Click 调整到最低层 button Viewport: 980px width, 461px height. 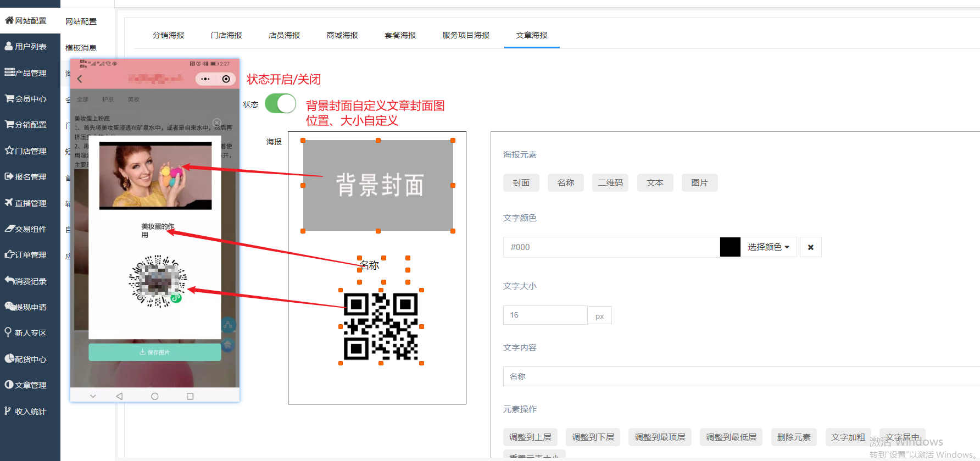click(x=731, y=437)
